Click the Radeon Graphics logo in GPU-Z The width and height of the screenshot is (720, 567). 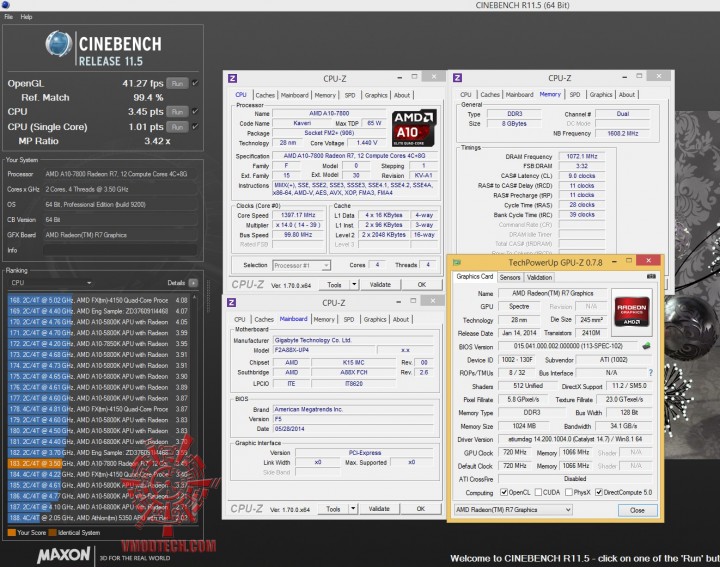pos(632,312)
